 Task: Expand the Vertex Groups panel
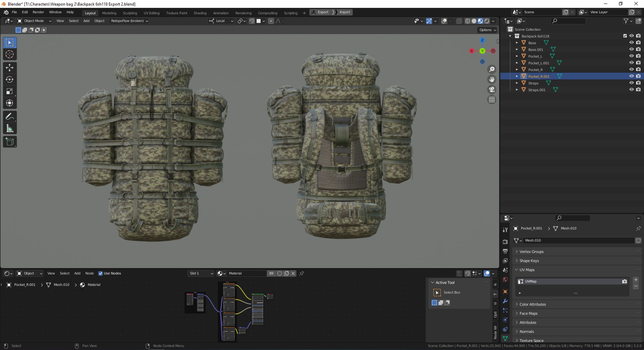[x=577, y=252]
